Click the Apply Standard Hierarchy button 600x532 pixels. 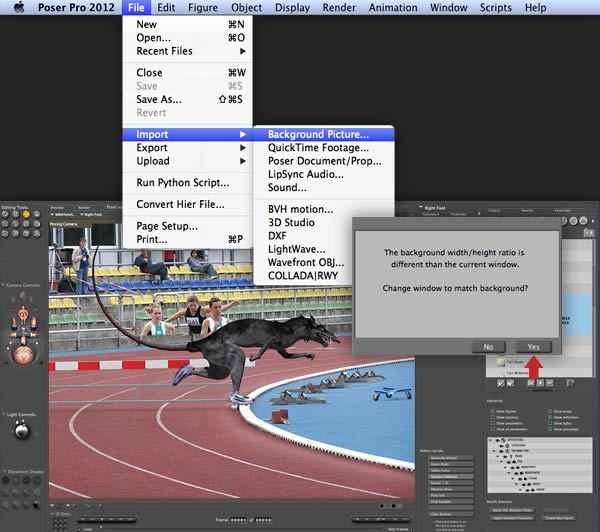point(513,518)
